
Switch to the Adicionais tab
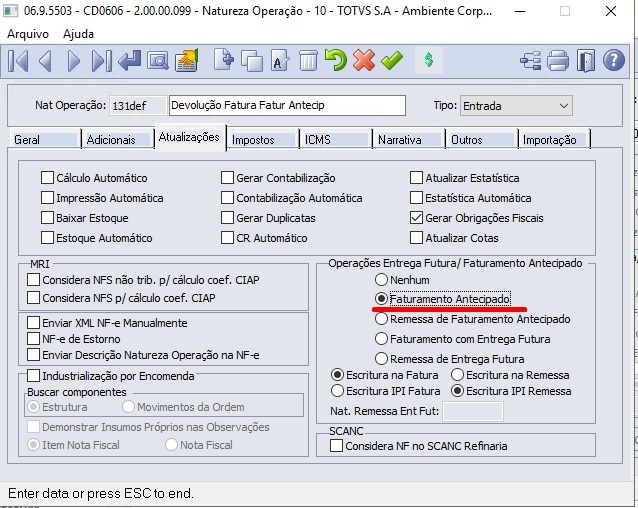click(118, 140)
